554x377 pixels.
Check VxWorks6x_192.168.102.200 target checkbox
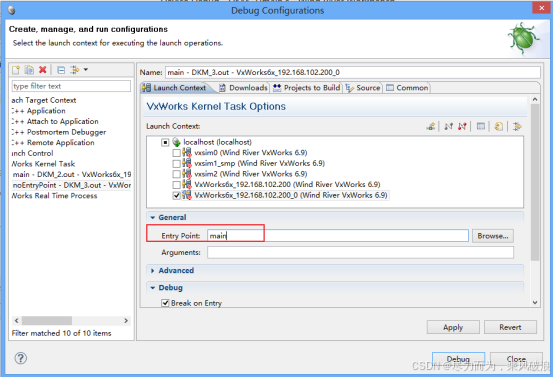(176, 185)
